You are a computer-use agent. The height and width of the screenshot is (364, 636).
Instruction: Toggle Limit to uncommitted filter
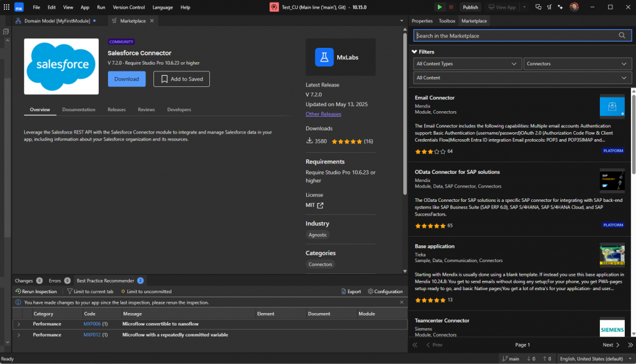(146, 291)
